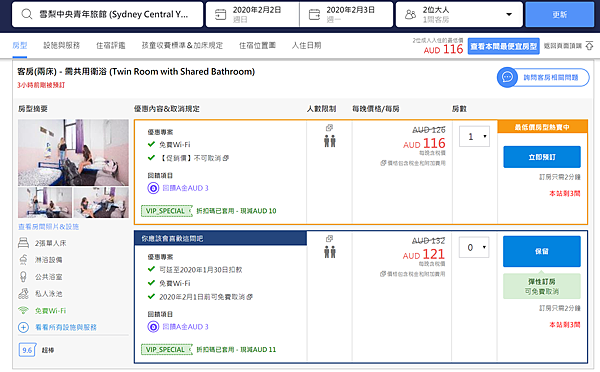
Task: Open the large main room photo
Action: click(73, 152)
